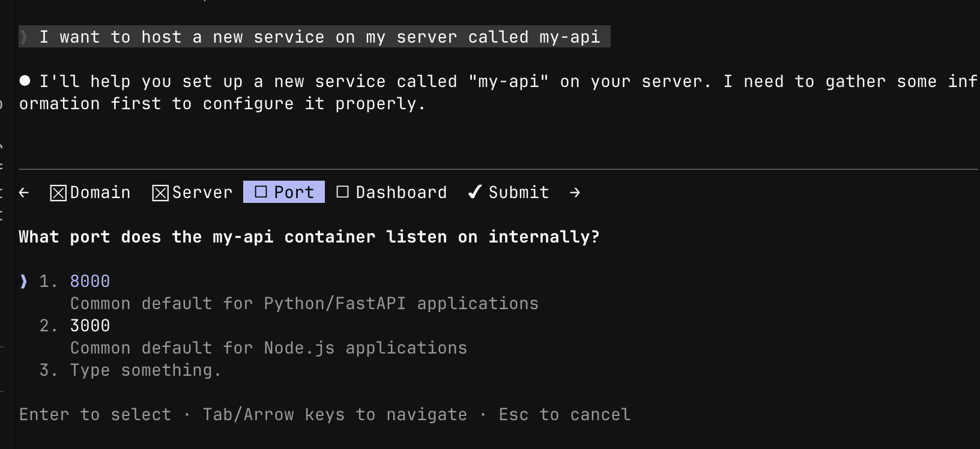Click the left arrow before Domain
This screenshot has width=980, height=449.
coord(24,193)
